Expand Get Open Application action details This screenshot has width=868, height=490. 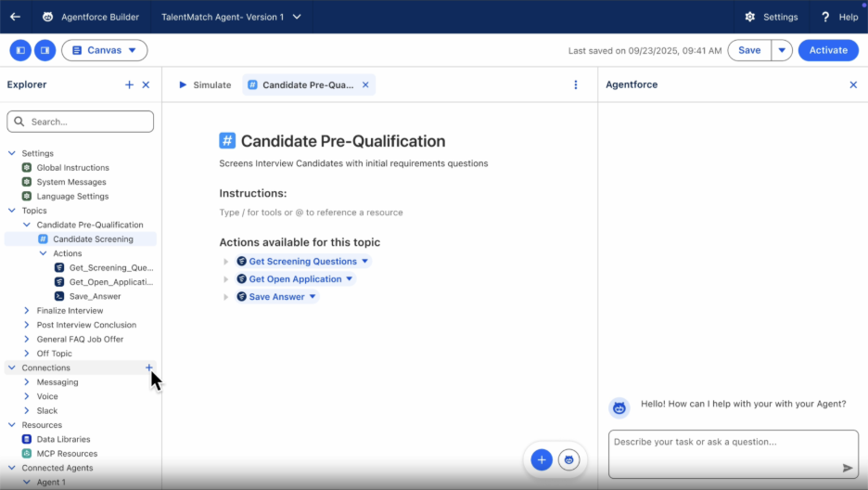click(226, 279)
